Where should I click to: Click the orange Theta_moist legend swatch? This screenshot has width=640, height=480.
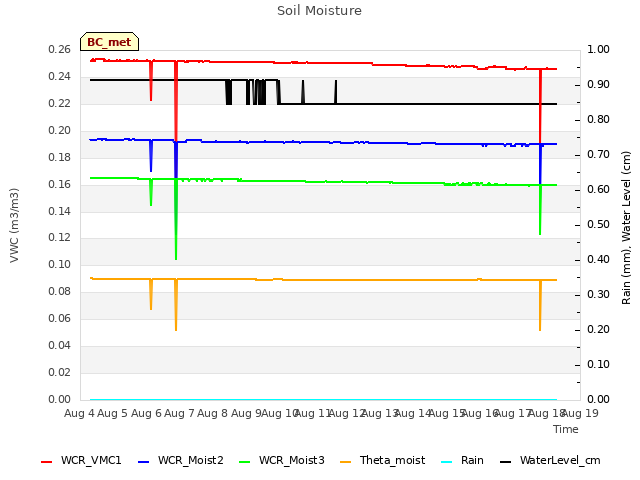tap(345, 462)
